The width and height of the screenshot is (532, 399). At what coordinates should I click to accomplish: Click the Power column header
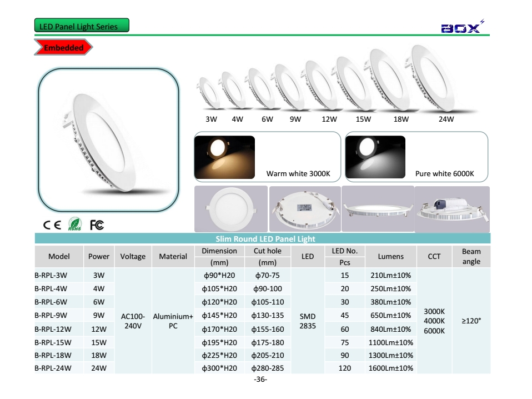click(x=99, y=256)
